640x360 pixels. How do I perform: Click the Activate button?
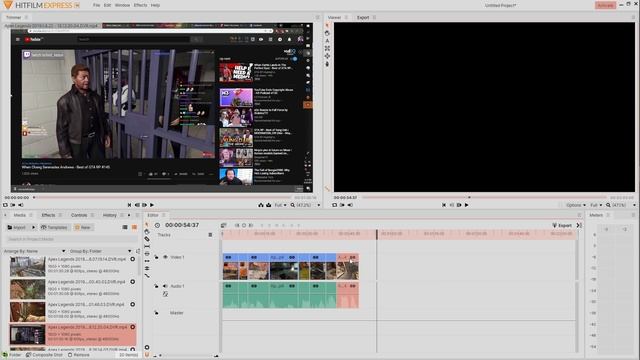click(605, 5)
